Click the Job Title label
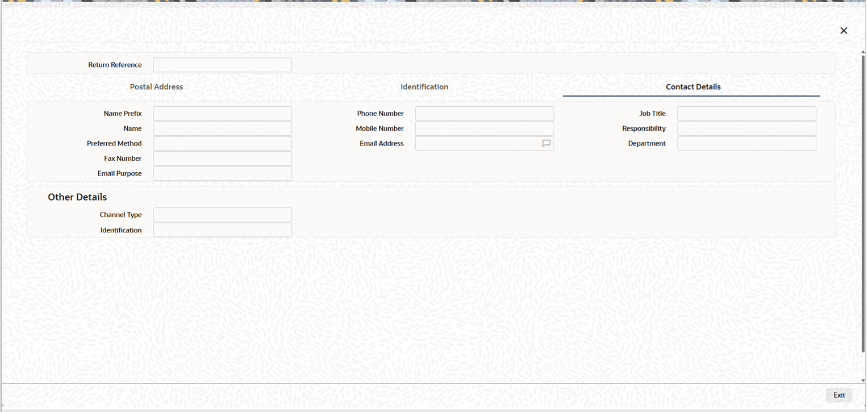The image size is (868, 412). pyautogui.click(x=652, y=114)
